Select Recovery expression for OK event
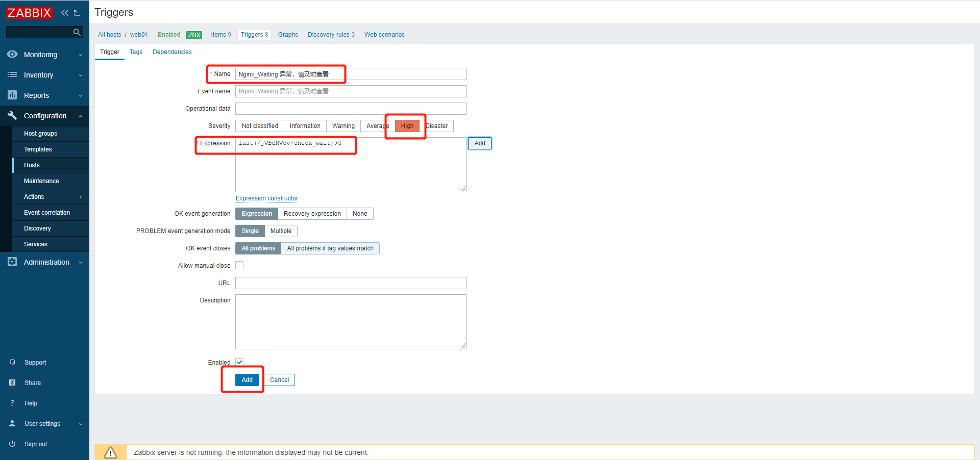This screenshot has width=980, height=460. [312, 214]
